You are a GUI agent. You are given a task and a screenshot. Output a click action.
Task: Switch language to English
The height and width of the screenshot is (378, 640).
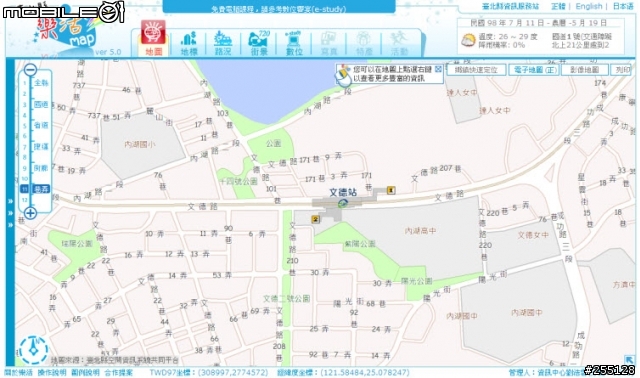(x=589, y=7)
